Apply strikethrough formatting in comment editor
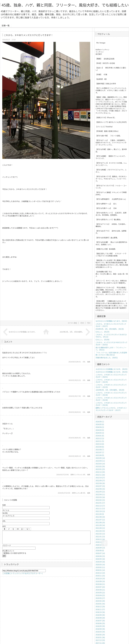The height and width of the screenshot is (644, 129). click(18, 529)
